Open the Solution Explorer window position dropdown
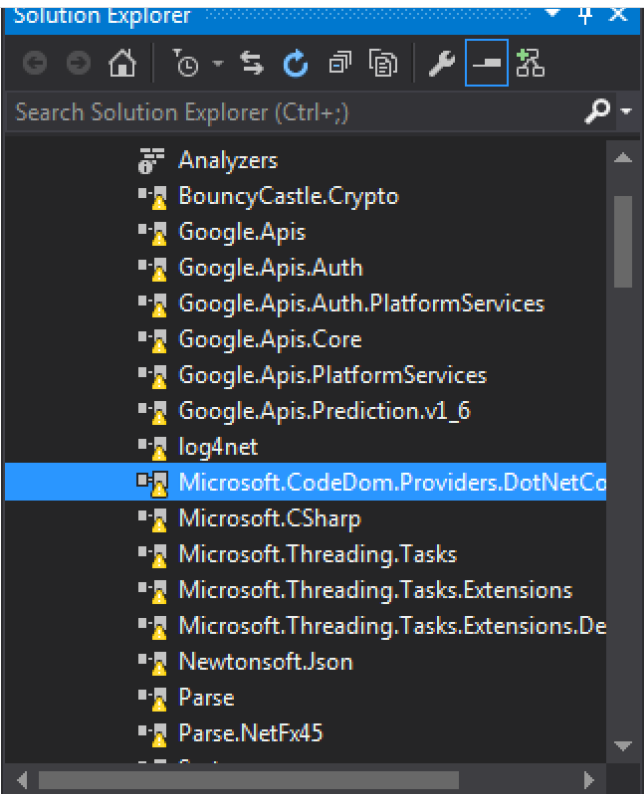 coord(553,13)
